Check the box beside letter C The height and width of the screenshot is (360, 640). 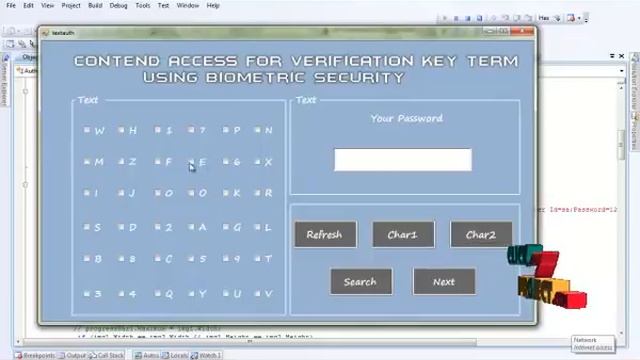(x=158, y=258)
